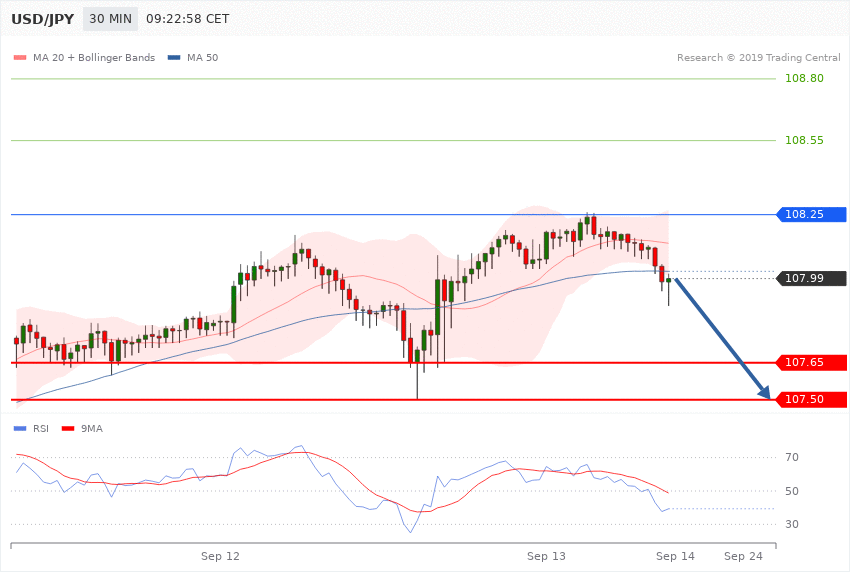Viewport: 850px width, 576px height.
Task: Click the RSI blue legend swatch
Action: tap(20, 429)
